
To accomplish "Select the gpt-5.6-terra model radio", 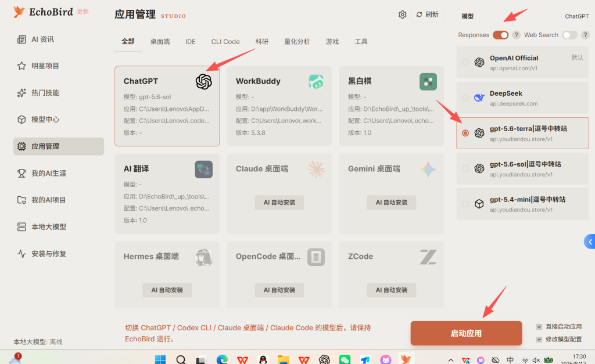I will [x=465, y=133].
